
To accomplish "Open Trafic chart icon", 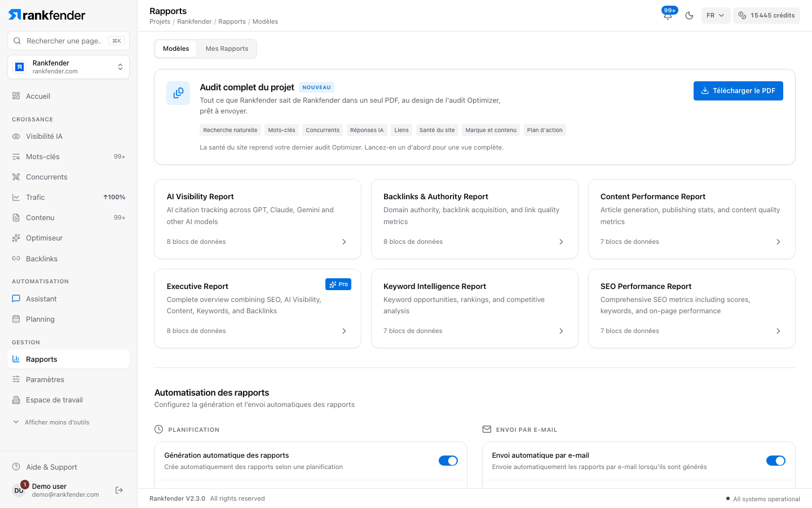I will point(16,197).
